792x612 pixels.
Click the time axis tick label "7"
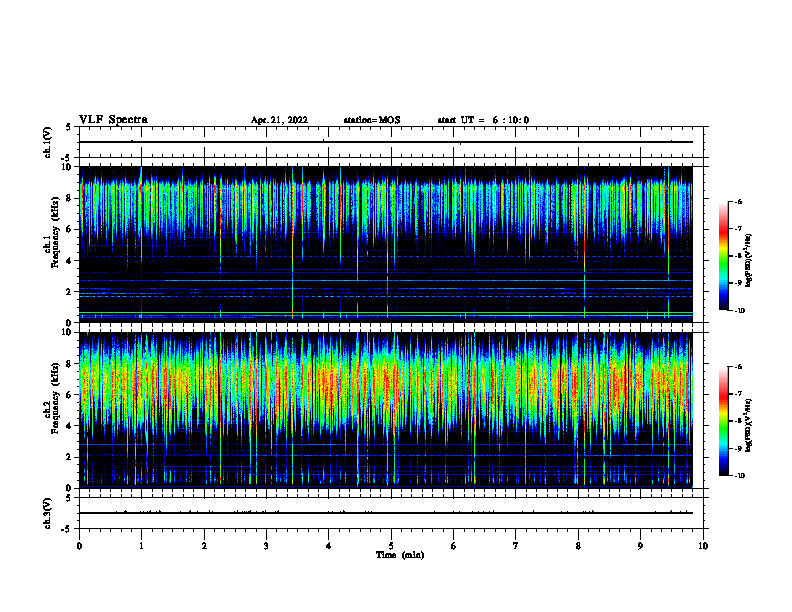click(516, 546)
